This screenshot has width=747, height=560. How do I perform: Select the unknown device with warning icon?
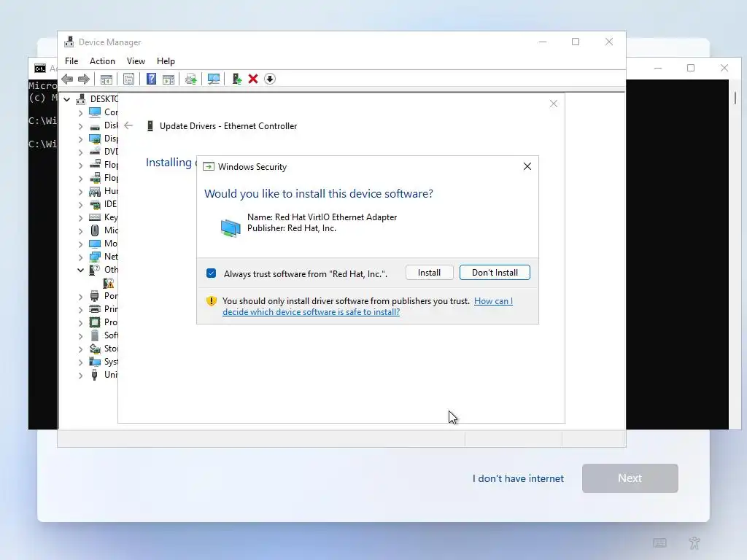109,283
